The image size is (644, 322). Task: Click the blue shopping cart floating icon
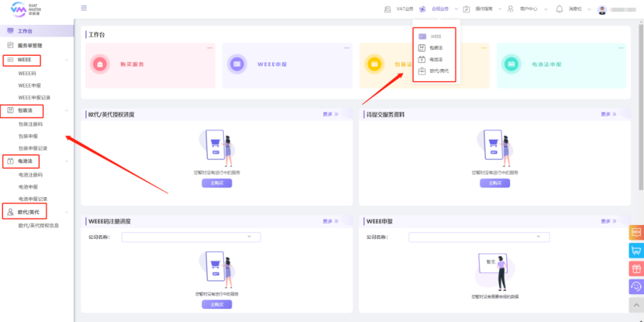coord(636,251)
